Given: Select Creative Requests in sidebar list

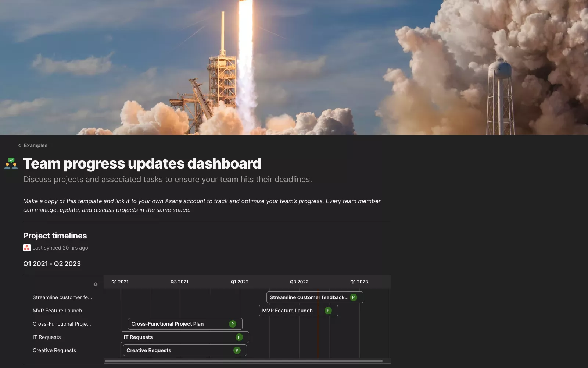Looking at the screenshot, I should (x=54, y=350).
